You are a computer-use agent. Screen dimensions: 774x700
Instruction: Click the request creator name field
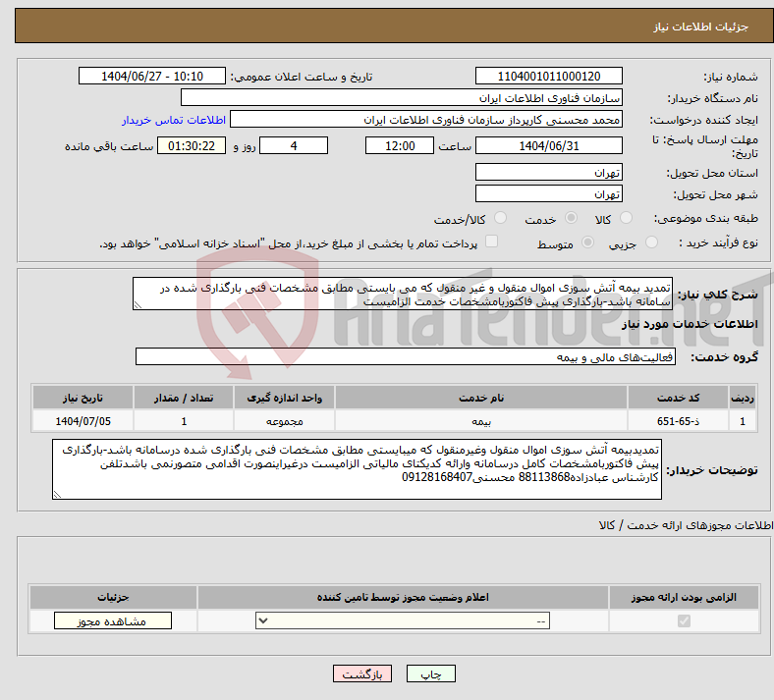[x=426, y=120]
